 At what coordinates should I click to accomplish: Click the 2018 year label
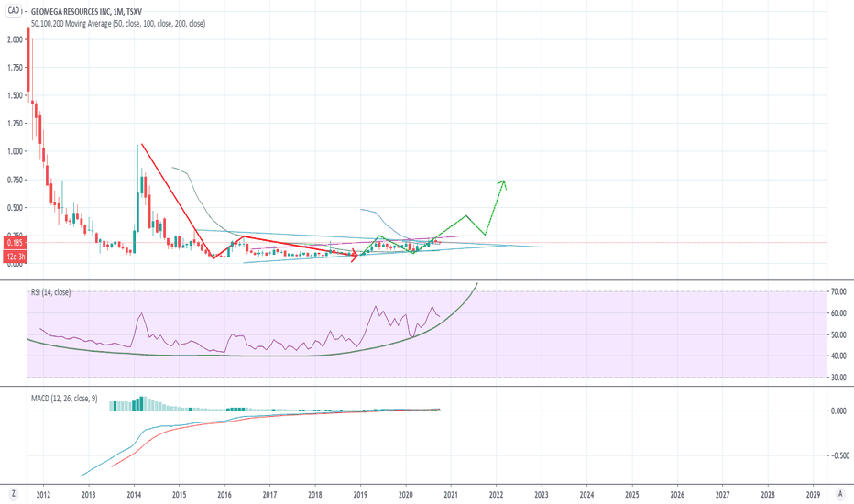pyautogui.click(x=315, y=495)
